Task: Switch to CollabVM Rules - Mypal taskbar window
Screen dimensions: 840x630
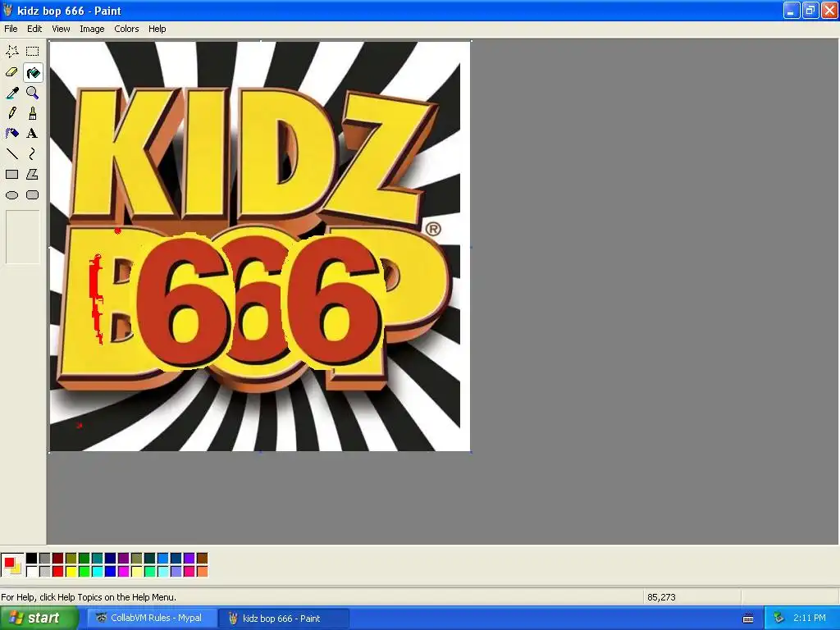Action: [x=152, y=619]
